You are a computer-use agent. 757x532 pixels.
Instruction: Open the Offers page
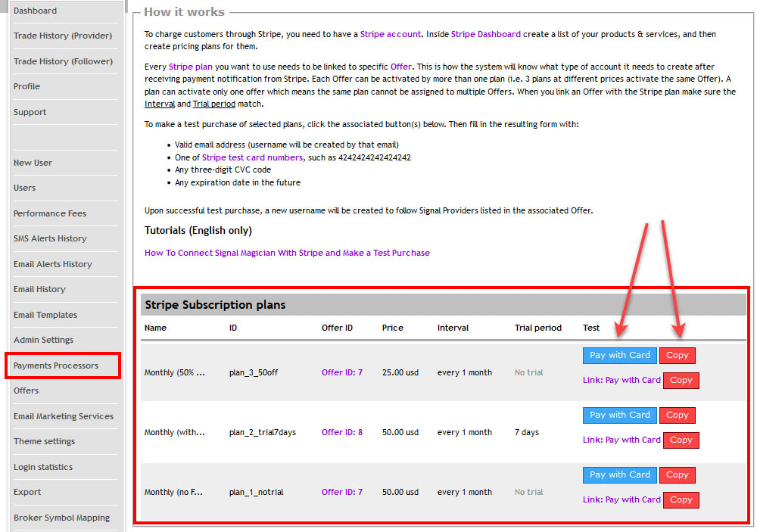(x=24, y=390)
